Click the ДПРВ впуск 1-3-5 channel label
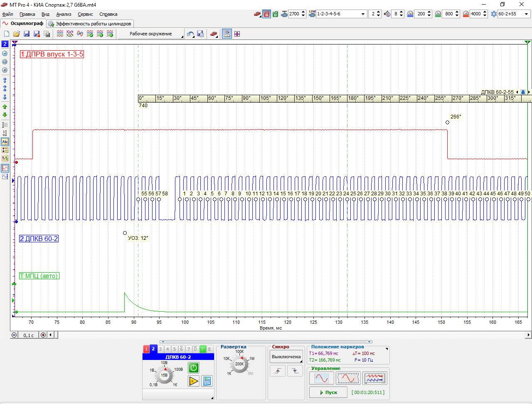532x404 pixels. click(52, 54)
